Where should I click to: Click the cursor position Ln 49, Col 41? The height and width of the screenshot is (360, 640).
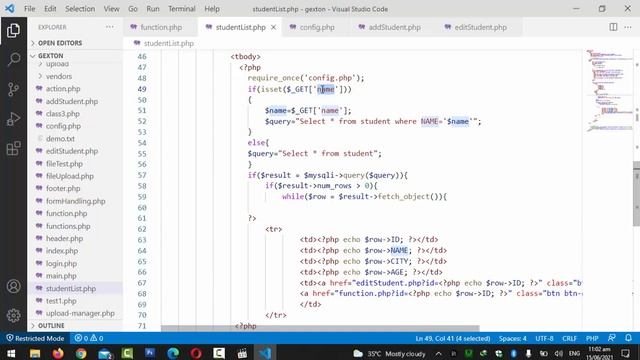coord(453,338)
